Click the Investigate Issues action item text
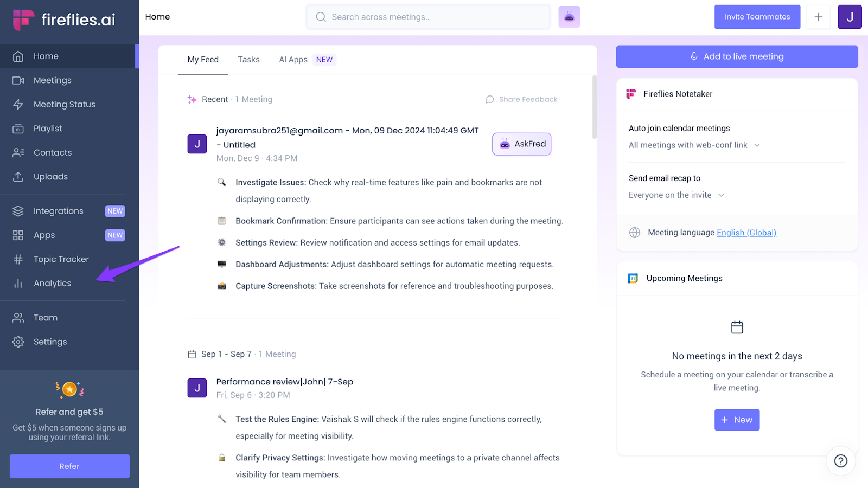Screen dimensions: 868x488 point(388,191)
